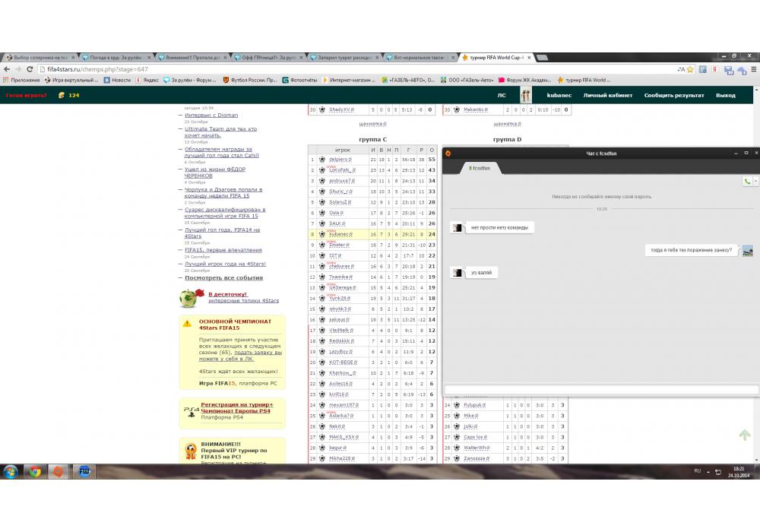Click the Готов играть? status toggle
The width and height of the screenshot is (760, 532).
26,96
